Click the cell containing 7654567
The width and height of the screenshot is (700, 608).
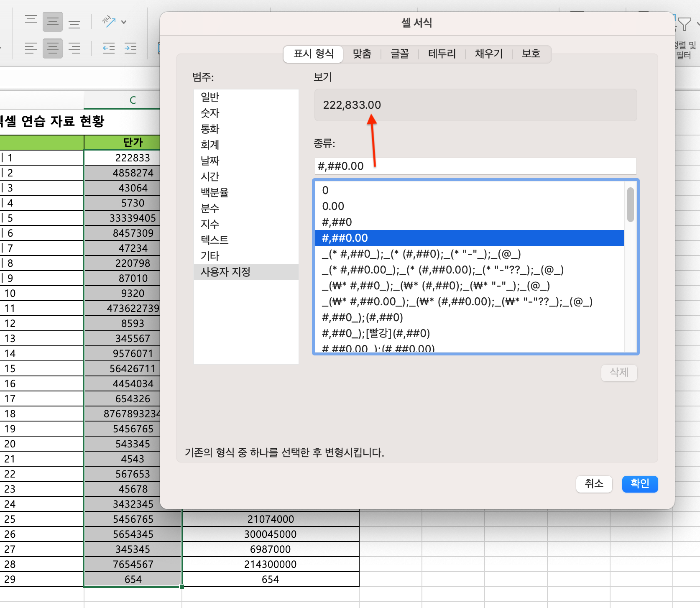point(133,564)
